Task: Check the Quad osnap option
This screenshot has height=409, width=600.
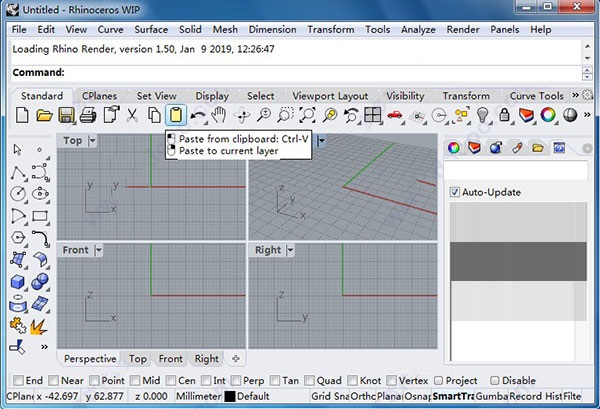Action: tap(309, 380)
